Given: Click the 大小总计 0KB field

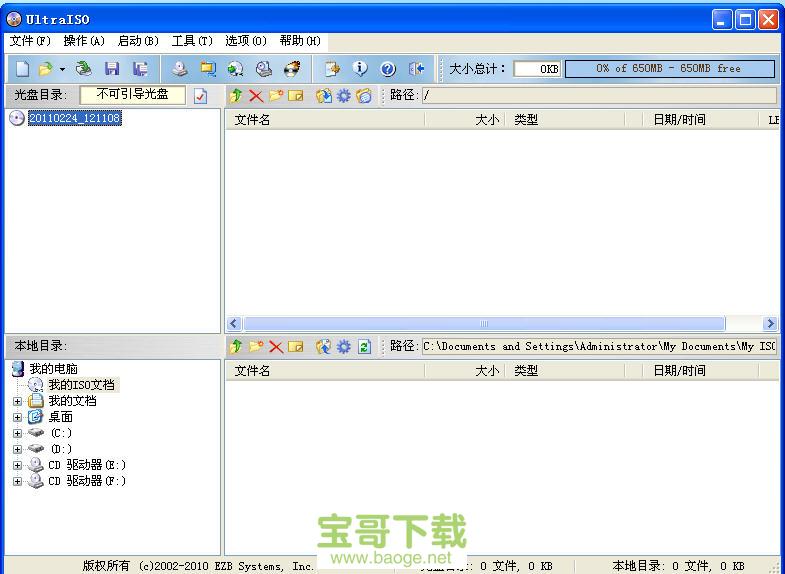Looking at the screenshot, I should [x=537, y=69].
